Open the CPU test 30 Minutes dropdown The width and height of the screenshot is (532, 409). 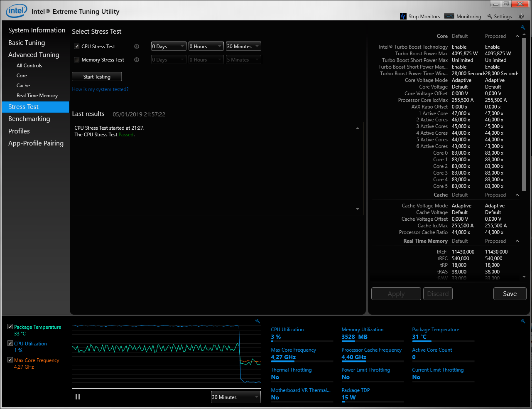pyautogui.click(x=243, y=47)
